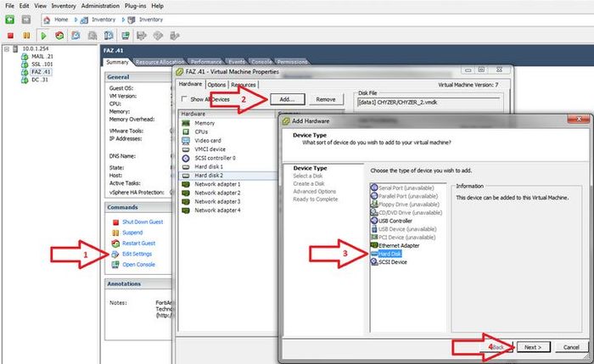Click the green Power On toolbar icon

43,36
